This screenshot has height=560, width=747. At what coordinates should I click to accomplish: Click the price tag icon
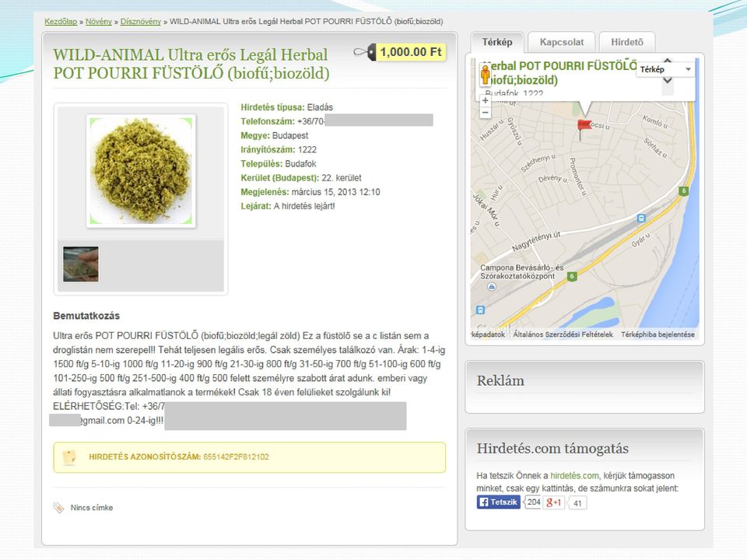point(365,52)
